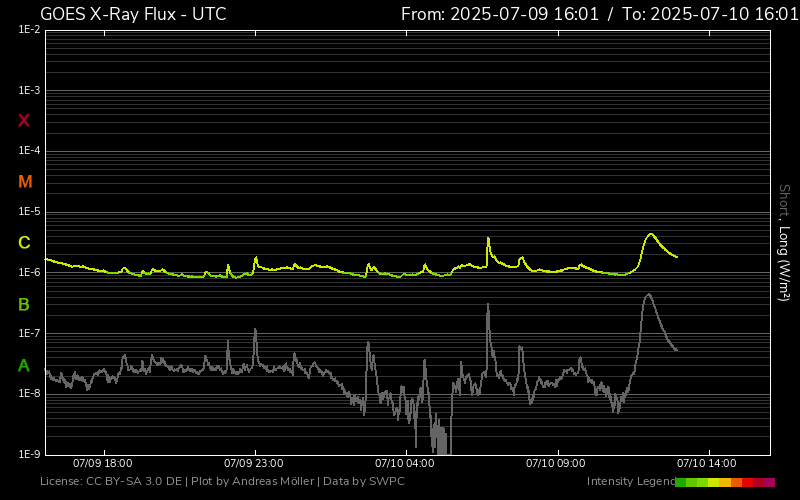Click the "07/09 18:00" time axis label

coord(103,463)
